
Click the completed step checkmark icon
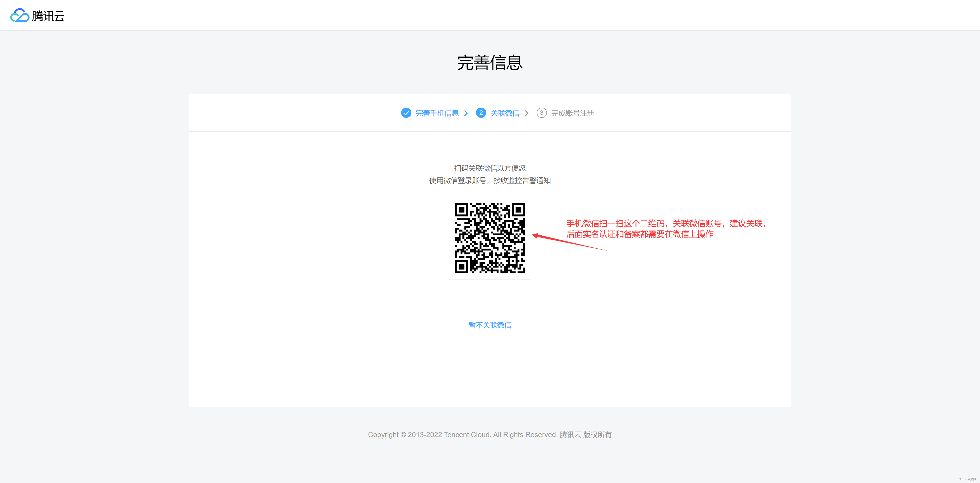tap(406, 113)
